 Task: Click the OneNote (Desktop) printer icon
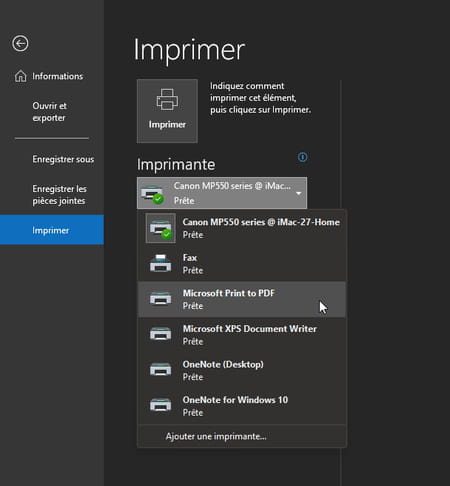[x=161, y=370]
